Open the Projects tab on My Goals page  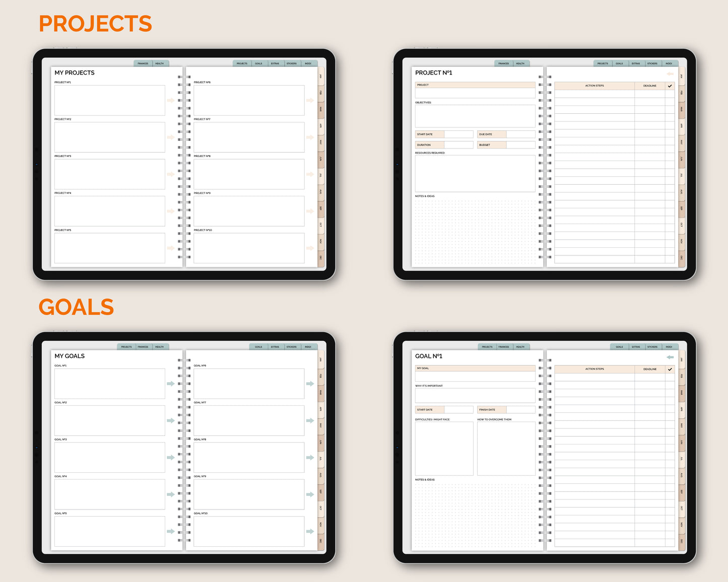click(x=126, y=347)
